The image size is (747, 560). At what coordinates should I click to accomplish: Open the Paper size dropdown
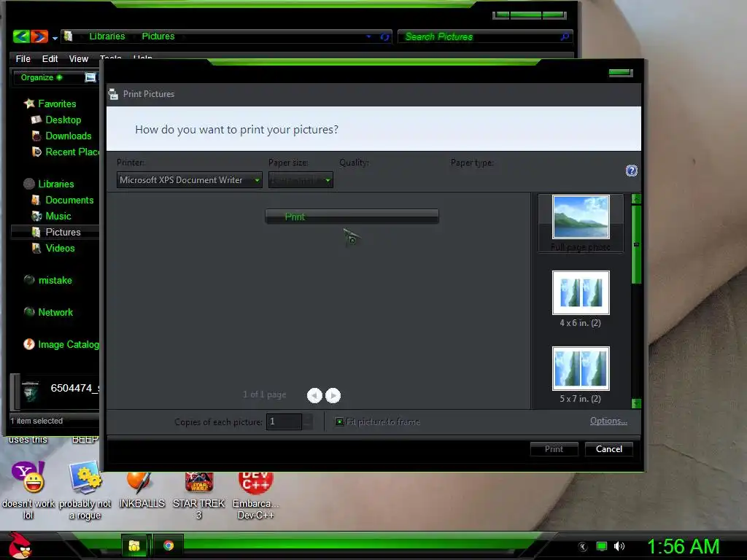click(x=301, y=180)
